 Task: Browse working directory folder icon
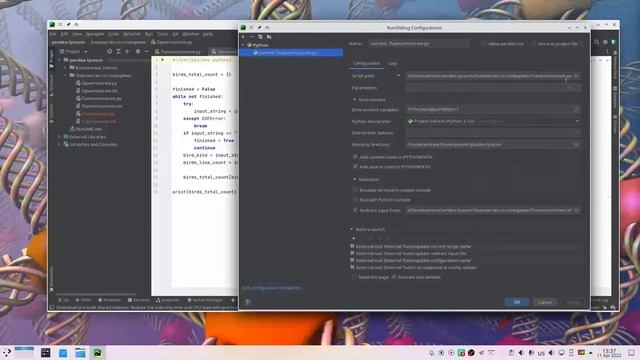pos(576,144)
